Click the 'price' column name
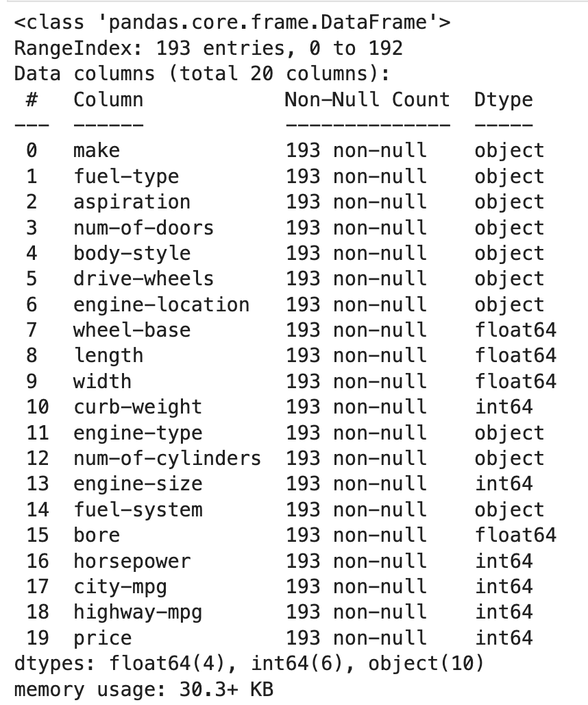 coord(102,638)
